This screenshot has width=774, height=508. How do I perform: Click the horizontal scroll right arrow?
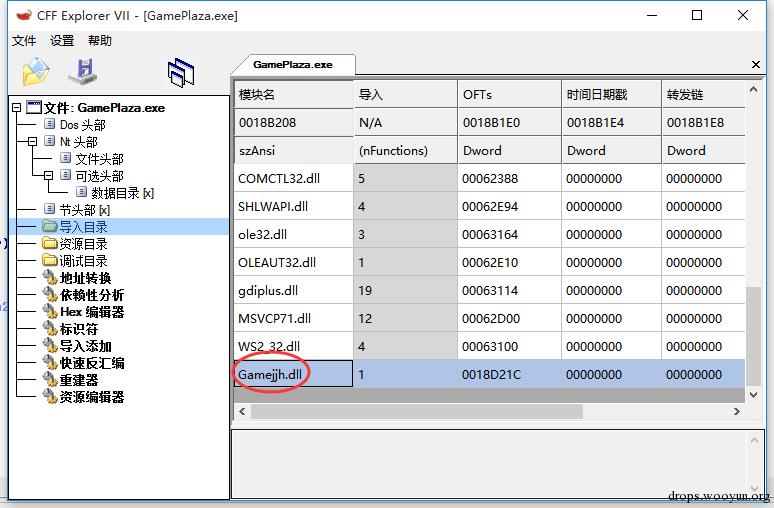click(736, 411)
